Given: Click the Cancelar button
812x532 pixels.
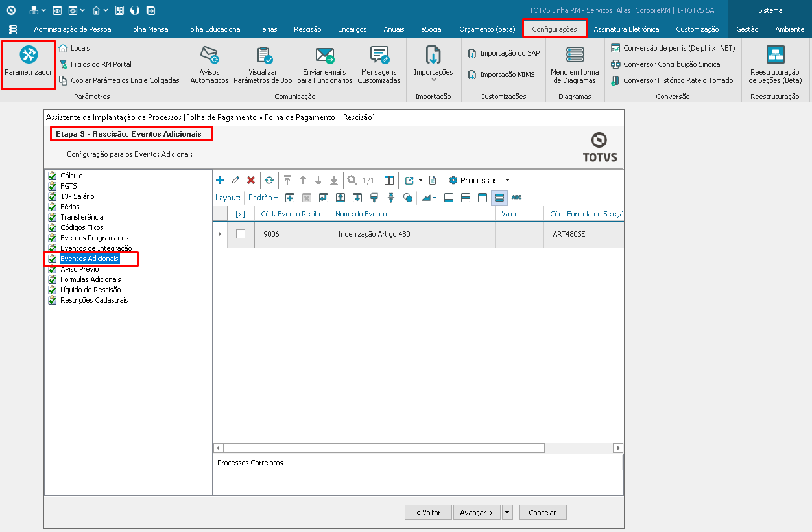Looking at the screenshot, I should pos(543,512).
